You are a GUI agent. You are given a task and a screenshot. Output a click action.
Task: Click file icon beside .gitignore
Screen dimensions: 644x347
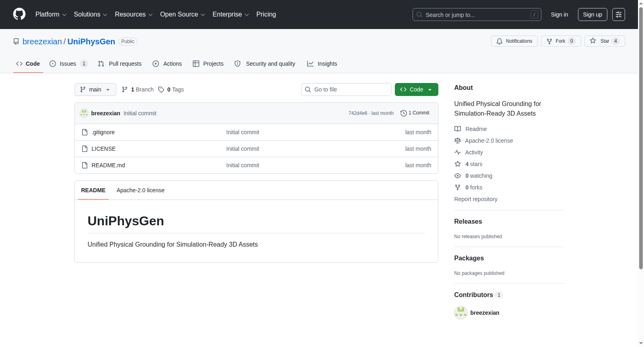[x=85, y=132]
